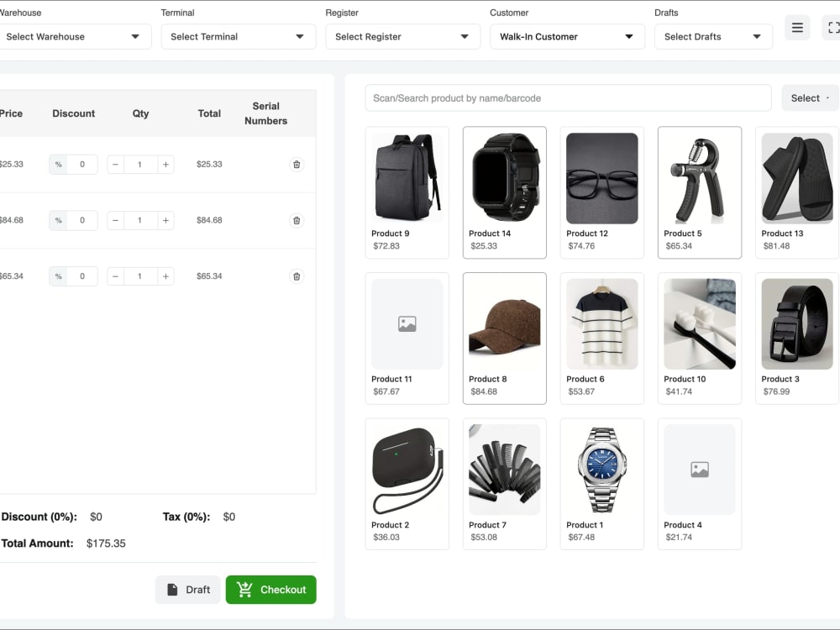
Task: Add Product 5 hand gripper to cart
Action: (x=700, y=192)
